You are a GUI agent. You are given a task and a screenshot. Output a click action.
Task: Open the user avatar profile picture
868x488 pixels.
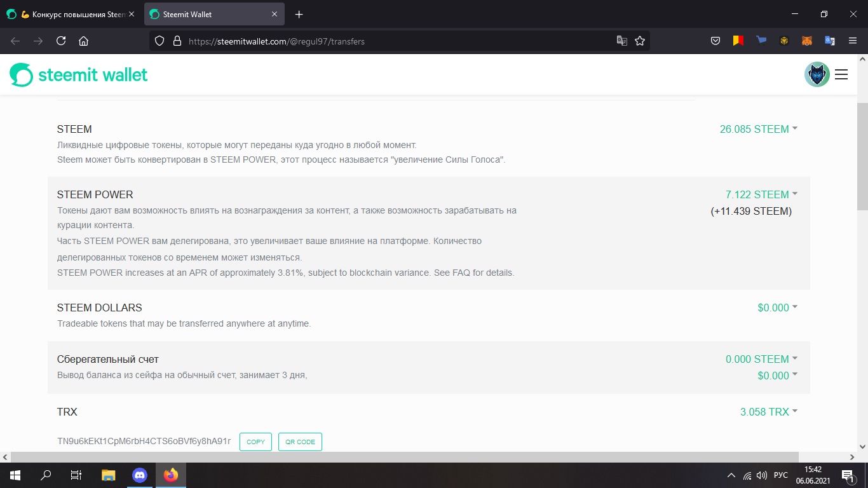(817, 75)
